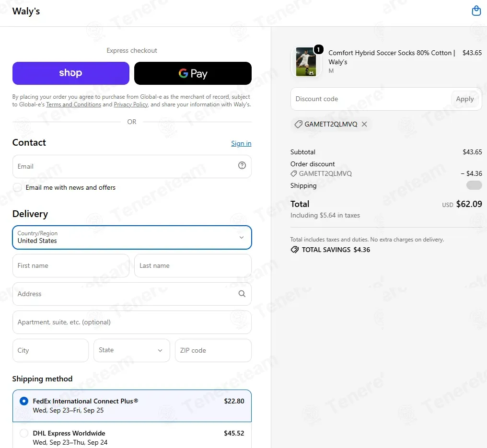Pay with Shop Pay express checkout
The height and width of the screenshot is (448, 487).
(71, 73)
